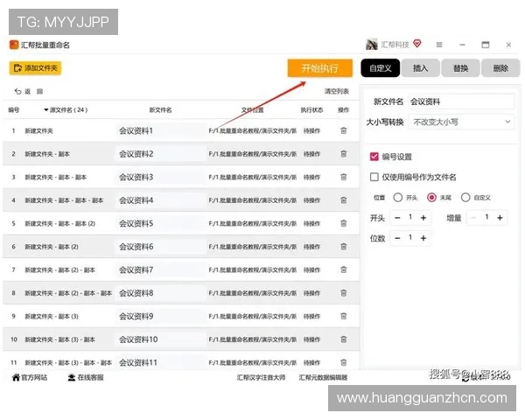This screenshot has width=525, height=420.
Task: Select 末尾 position radio button
Action: [x=431, y=198]
